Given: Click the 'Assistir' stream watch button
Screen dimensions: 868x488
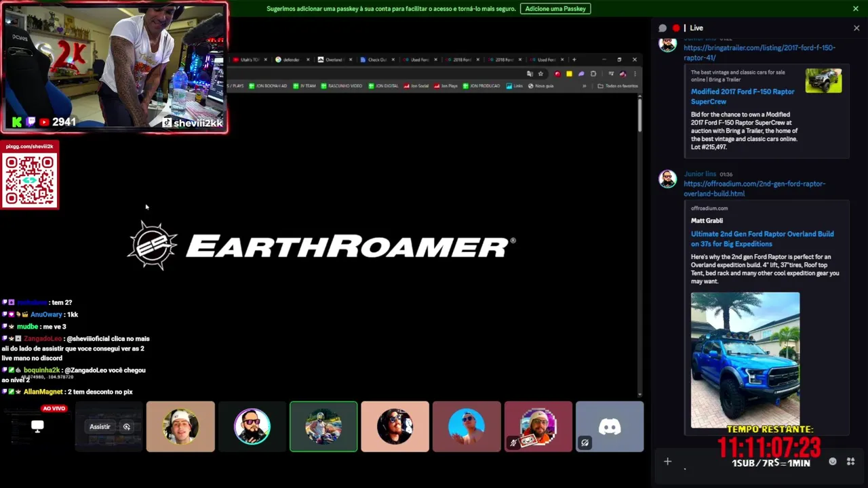Looking at the screenshot, I should (x=100, y=426).
